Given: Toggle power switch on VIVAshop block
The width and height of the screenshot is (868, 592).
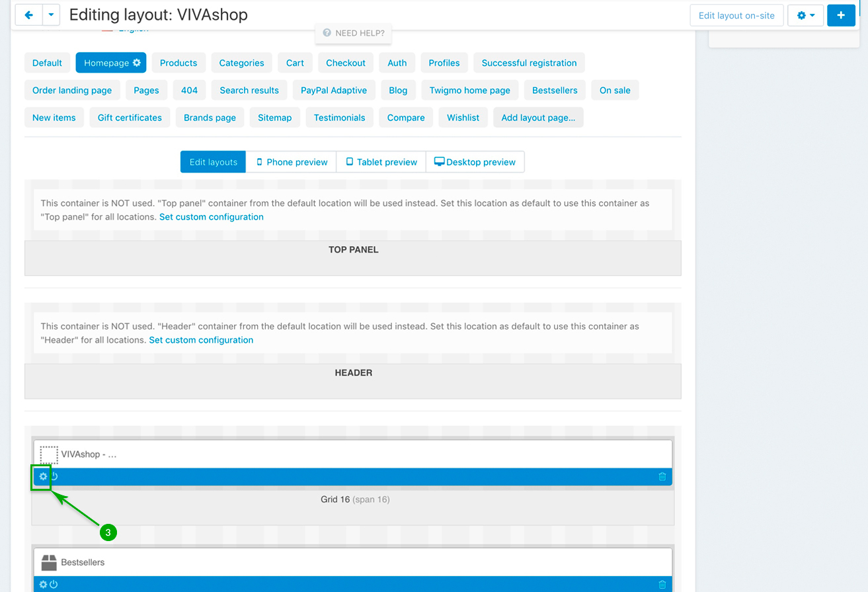Looking at the screenshot, I should 54,476.
